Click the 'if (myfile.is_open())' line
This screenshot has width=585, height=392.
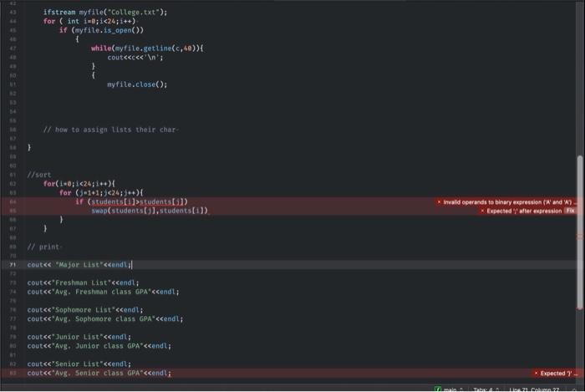[x=101, y=30]
